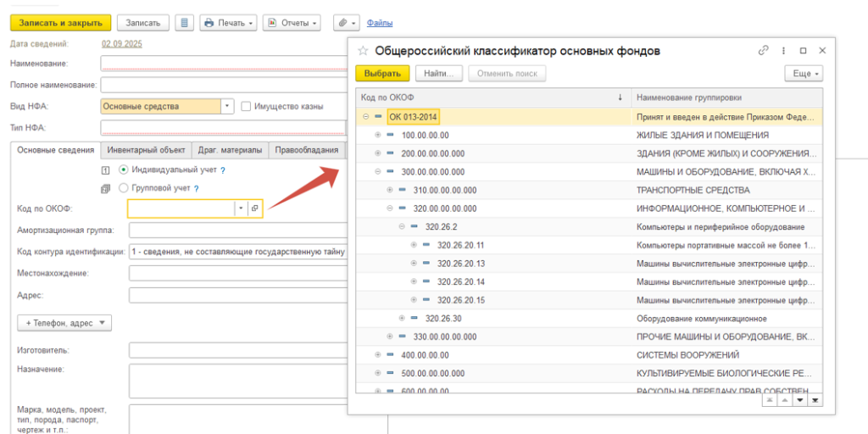Open the Правообладания tab
The height and width of the screenshot is (434, 868).
307,150
